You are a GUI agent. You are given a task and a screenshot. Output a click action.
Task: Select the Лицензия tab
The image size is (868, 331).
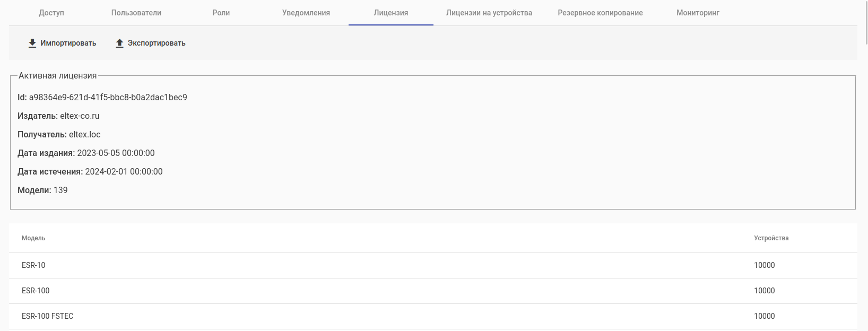coord(391,13)
